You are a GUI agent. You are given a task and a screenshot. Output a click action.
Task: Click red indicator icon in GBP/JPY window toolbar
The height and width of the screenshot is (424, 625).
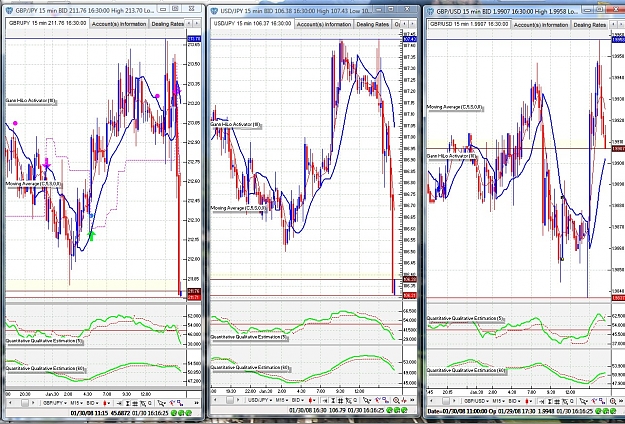pyautogui.click(x=172, y=403)
